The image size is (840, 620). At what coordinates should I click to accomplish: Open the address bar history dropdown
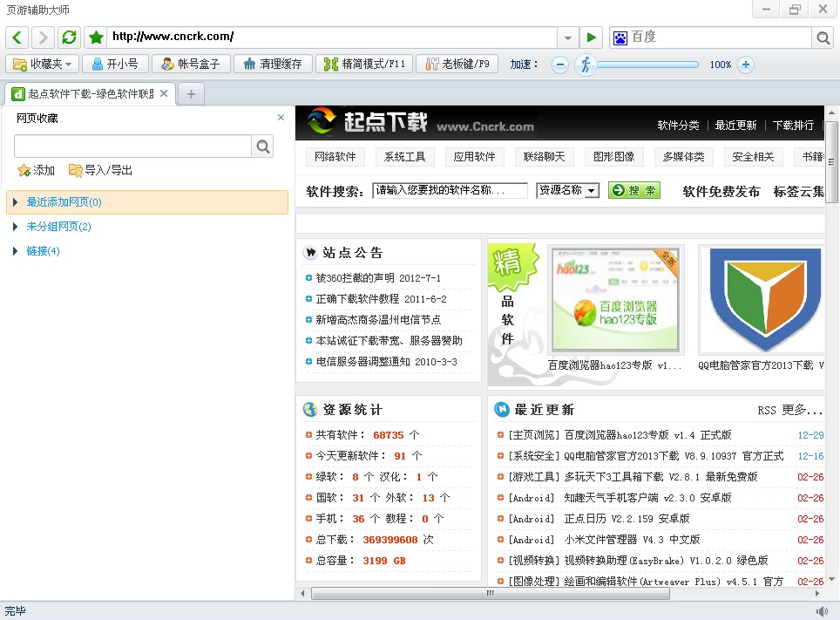pos(567,37)
